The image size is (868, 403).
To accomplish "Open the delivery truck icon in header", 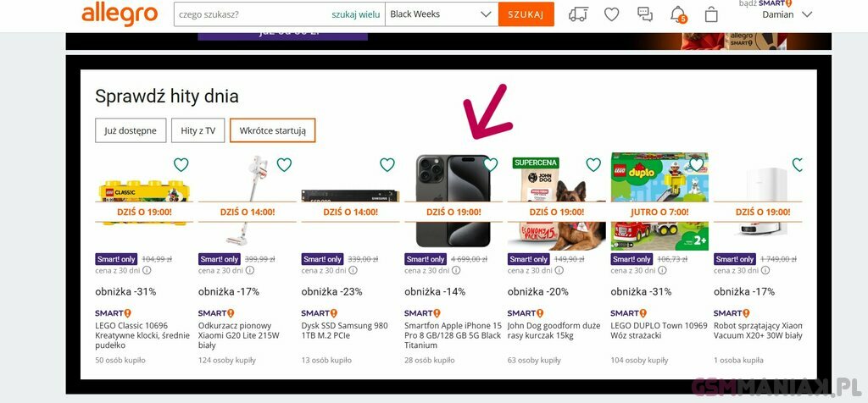I will coord(578,14).
